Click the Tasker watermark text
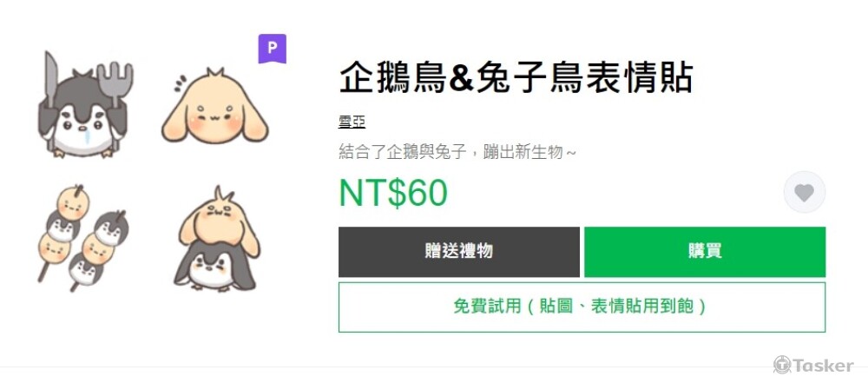 tap(823, 366)
